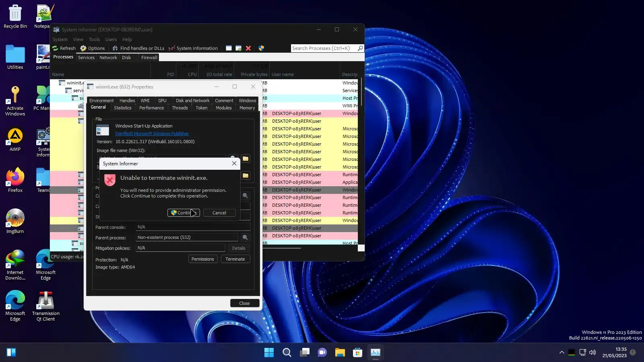The image size is (644, 362).
Task: Open the Tools menu
Action: [94, 39]
